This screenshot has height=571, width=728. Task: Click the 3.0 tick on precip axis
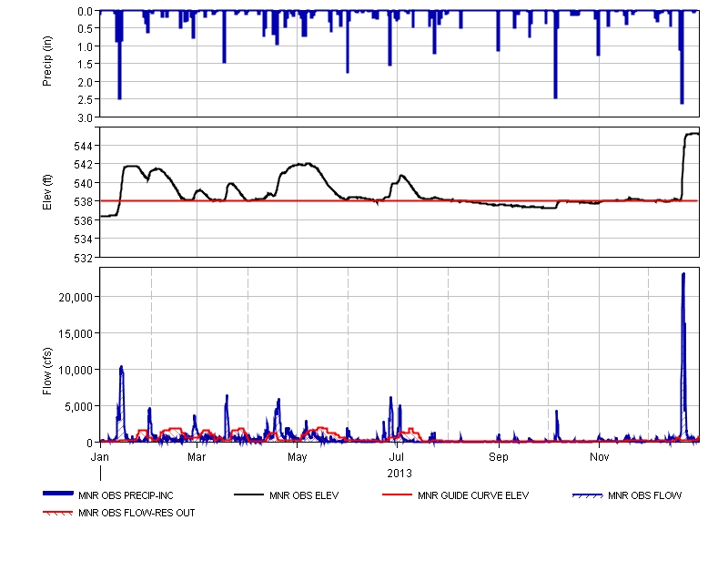click(86, 117)
